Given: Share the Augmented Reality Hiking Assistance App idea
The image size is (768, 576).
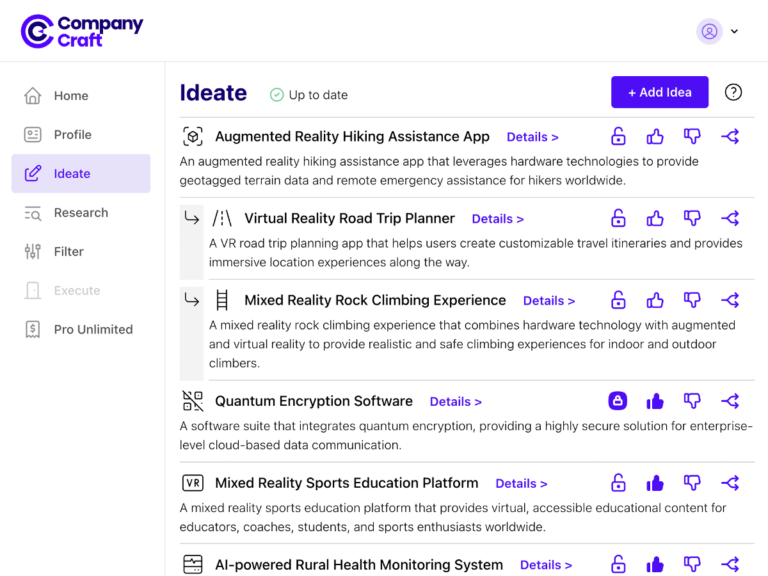Looking at the screenshot, I should coord(730,137).
